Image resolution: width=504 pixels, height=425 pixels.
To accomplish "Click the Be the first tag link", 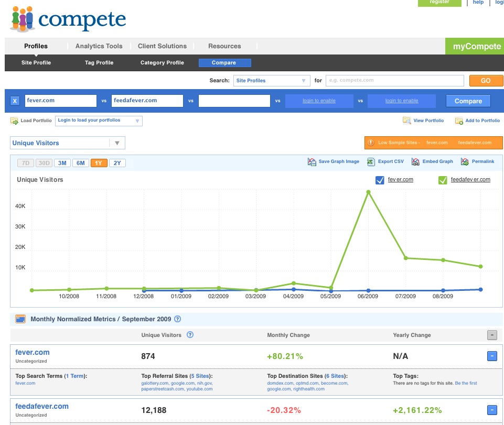I will point(466,383).
